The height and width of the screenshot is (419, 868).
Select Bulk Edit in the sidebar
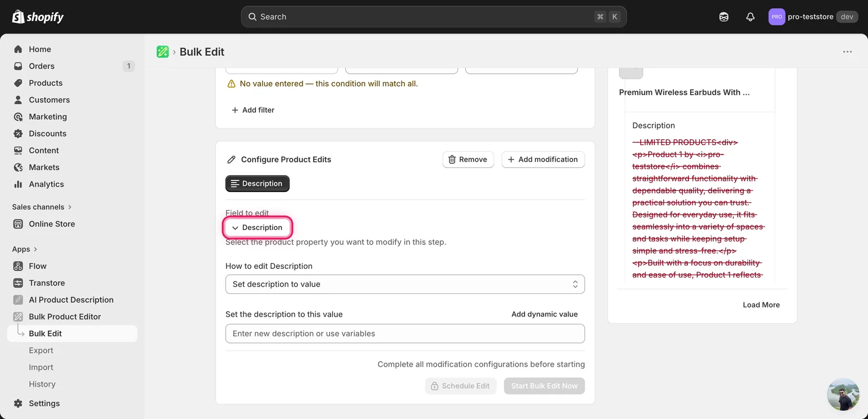click(72, 333)
